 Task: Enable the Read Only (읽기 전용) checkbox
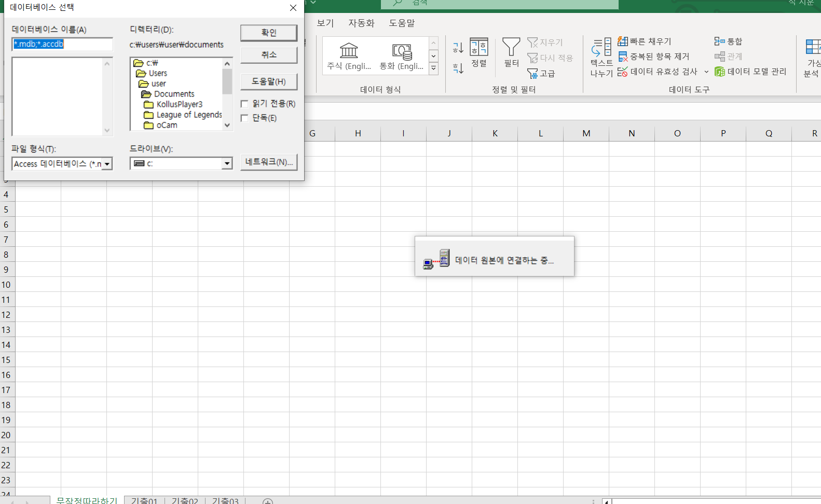(x=244, y=104)
